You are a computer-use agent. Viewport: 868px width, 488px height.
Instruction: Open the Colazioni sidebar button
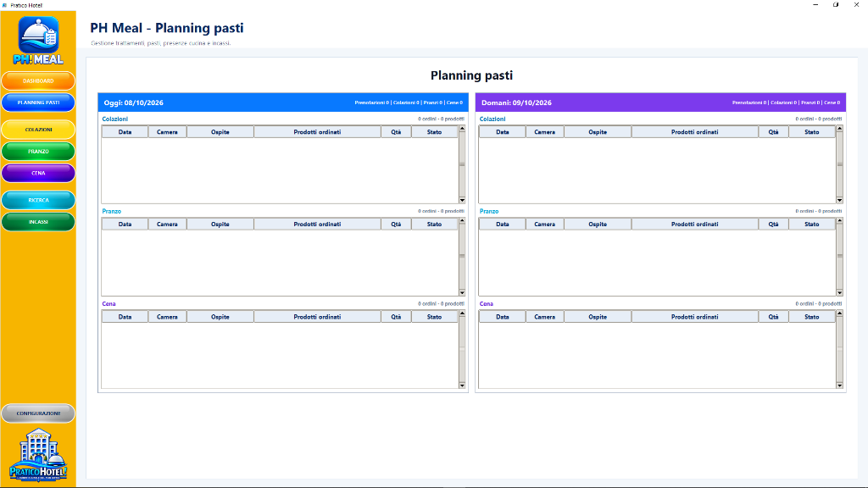(38, 130)
